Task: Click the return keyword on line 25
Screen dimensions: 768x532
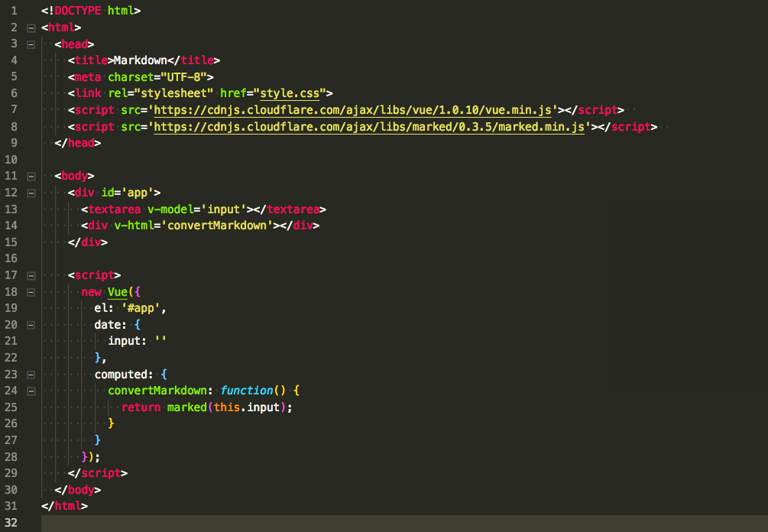Action: (141, 407)
